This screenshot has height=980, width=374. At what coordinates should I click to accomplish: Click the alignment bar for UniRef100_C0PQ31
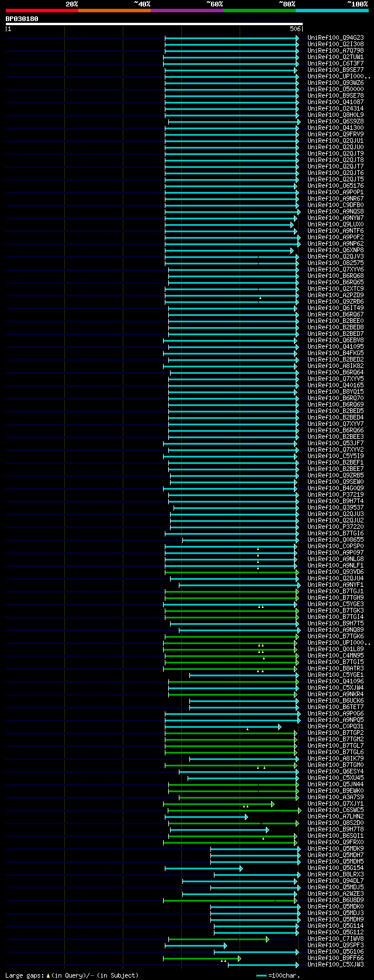click(223, 727)
